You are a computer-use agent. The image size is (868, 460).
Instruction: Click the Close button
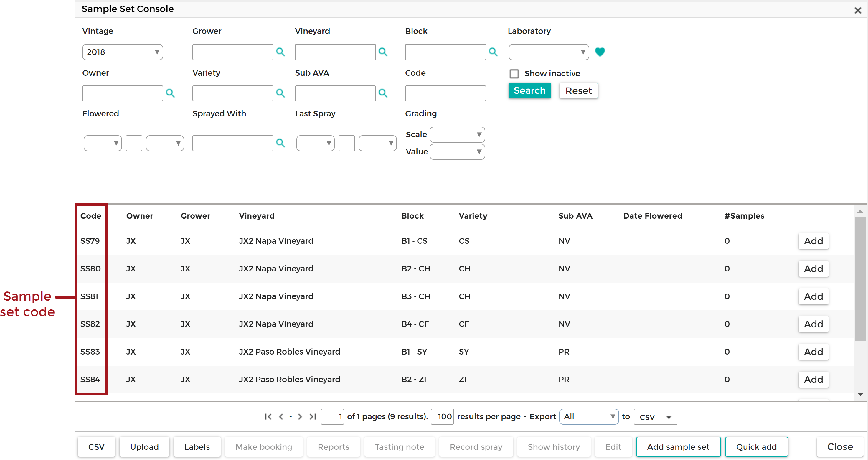click(x=840, y=447)
